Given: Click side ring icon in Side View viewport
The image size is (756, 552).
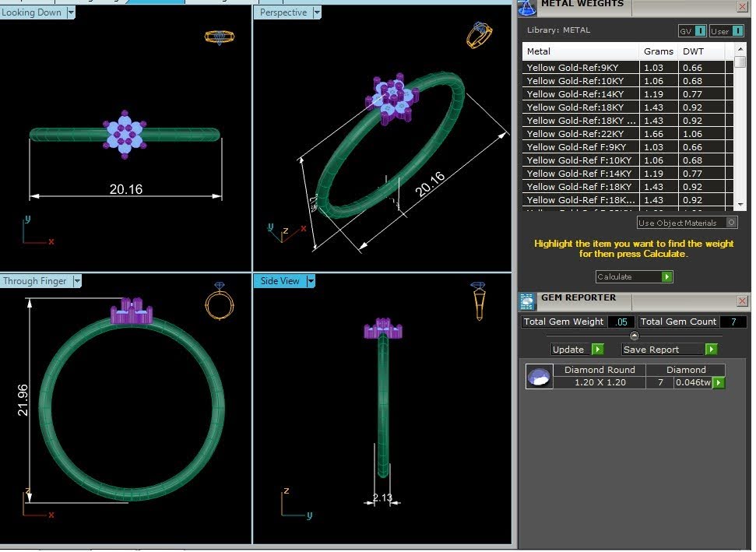Looking at the screenshot, I should (478, 301).
